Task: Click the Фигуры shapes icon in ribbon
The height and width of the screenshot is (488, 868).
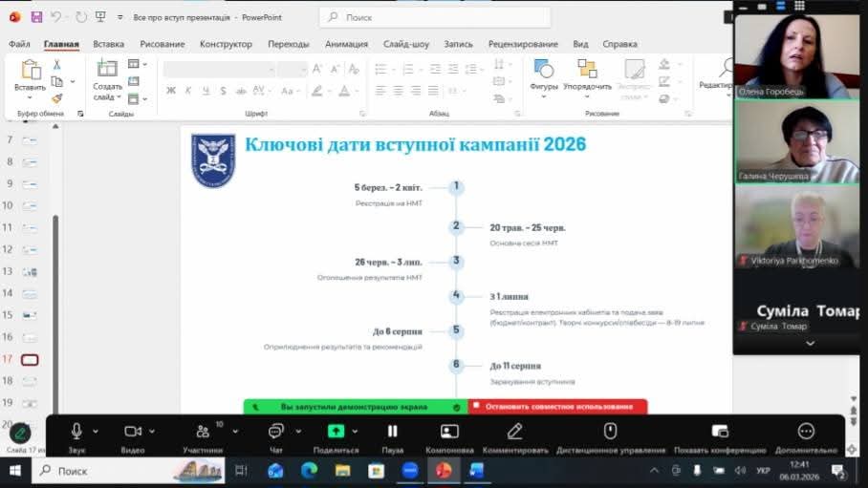Action: pos(543,70)
